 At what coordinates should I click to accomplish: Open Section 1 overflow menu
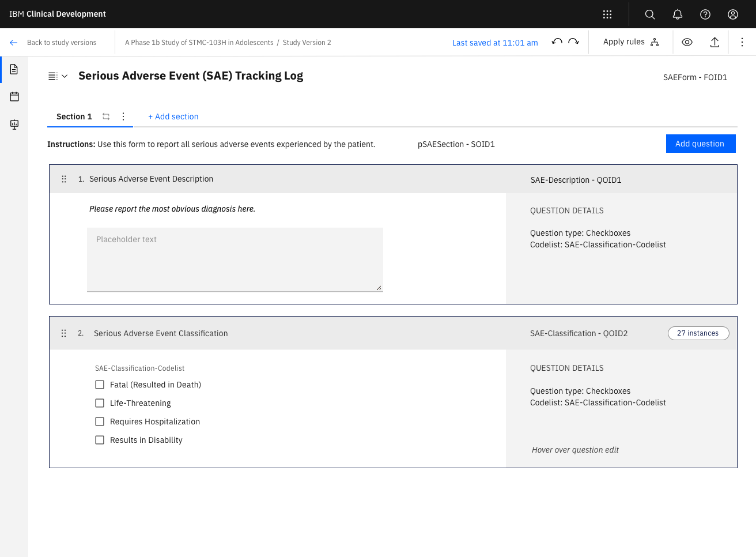click(123, 116)
